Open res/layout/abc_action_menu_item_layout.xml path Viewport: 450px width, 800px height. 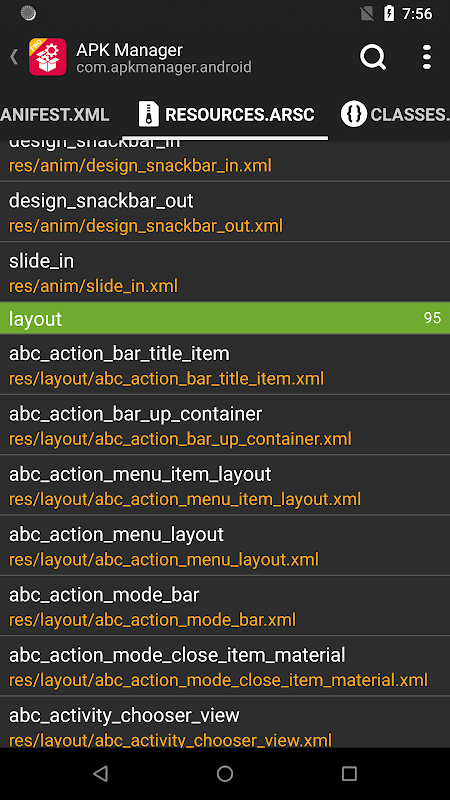[185, 499]
